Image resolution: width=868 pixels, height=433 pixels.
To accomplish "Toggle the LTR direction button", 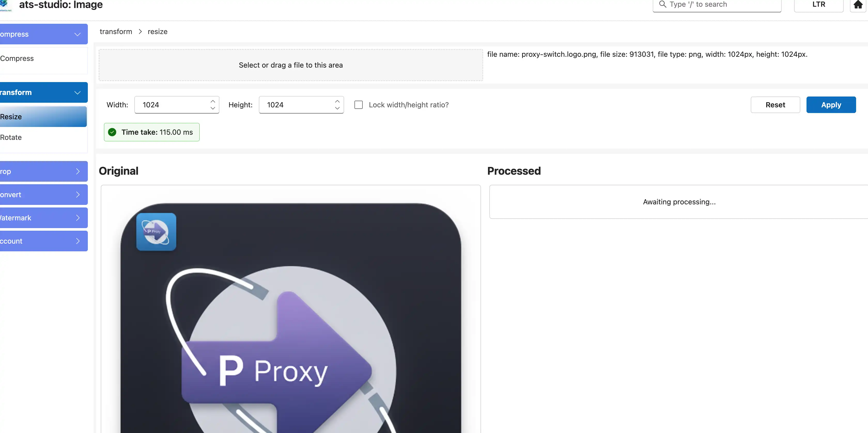I will 818,5.
